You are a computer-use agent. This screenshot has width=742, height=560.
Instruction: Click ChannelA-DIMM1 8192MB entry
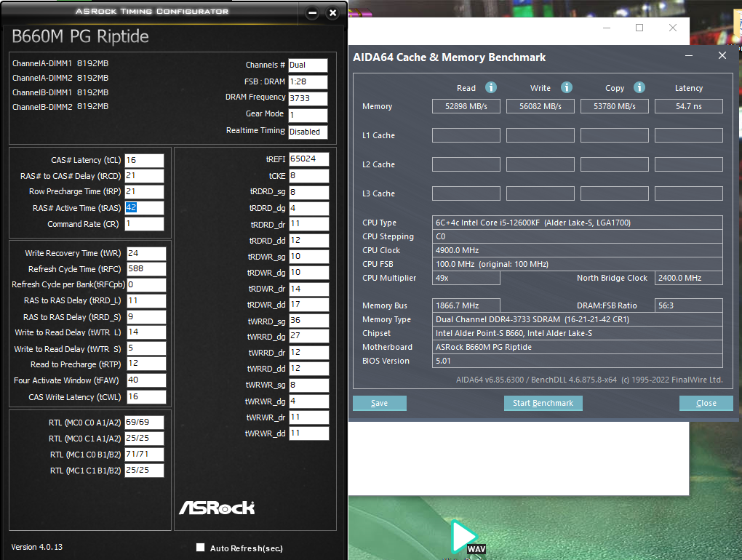(x=60, y=63)
